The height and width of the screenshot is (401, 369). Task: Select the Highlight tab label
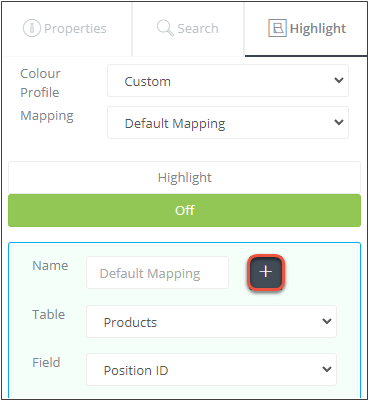coord(318,29)
